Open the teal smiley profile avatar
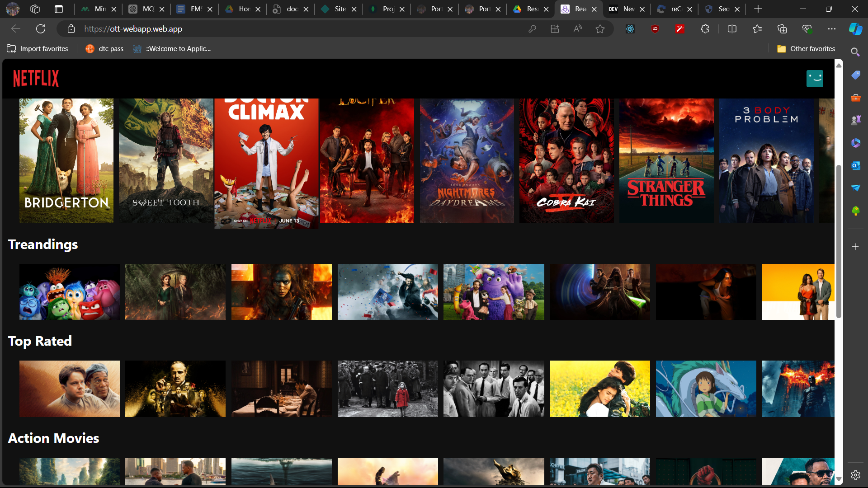Screen dimensions: 868x488 click(x=815, y=79)
